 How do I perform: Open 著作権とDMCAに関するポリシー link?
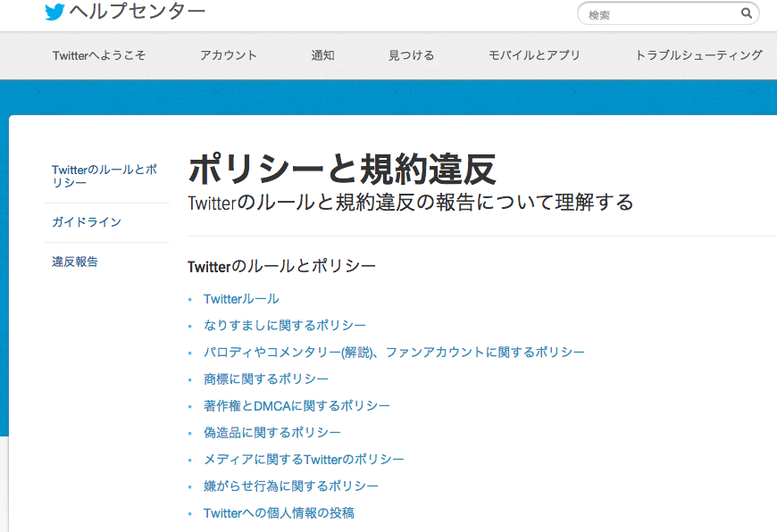297,405
